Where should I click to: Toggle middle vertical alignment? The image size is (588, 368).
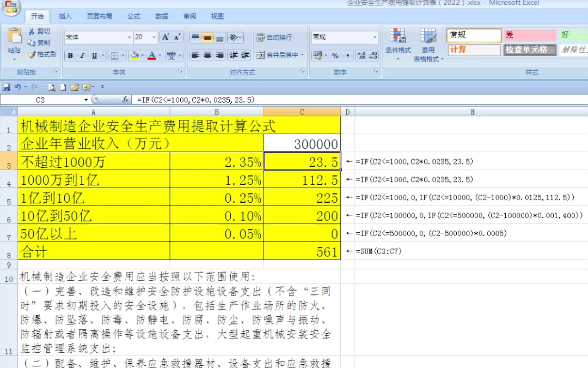(x=208, y=37)
